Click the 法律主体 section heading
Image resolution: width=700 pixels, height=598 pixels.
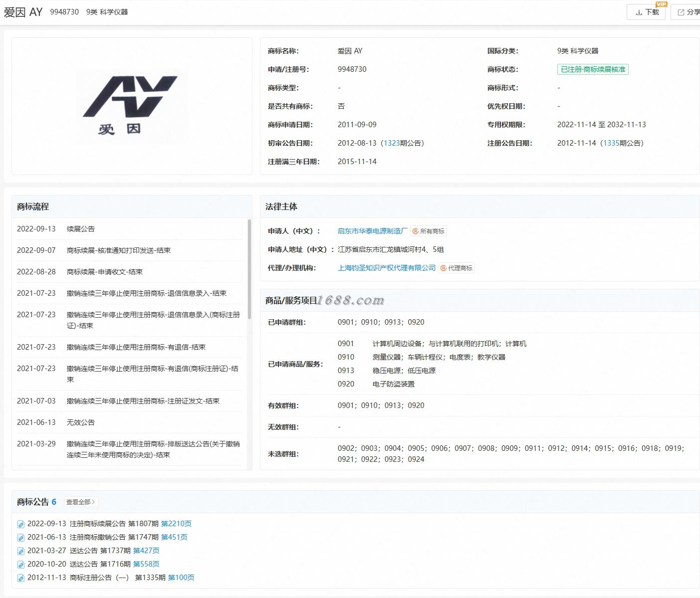[x=281, y=206]
